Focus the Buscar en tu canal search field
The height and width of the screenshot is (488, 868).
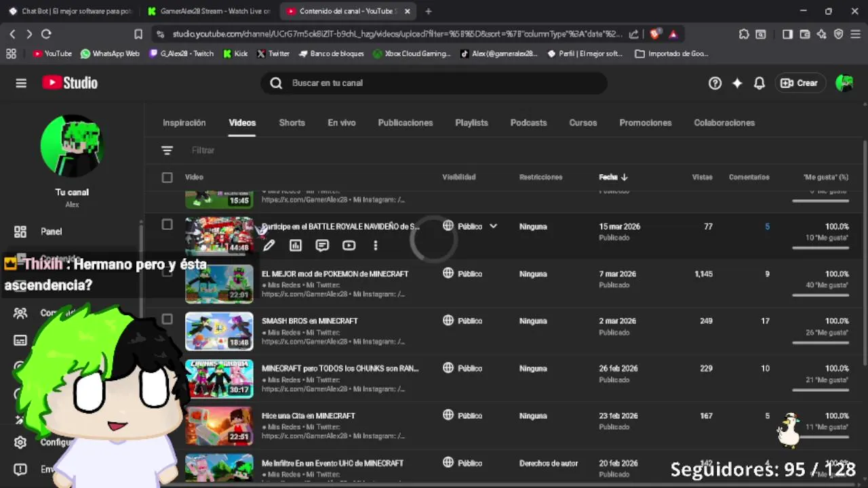pyautogui.click(x=434, y=83)
